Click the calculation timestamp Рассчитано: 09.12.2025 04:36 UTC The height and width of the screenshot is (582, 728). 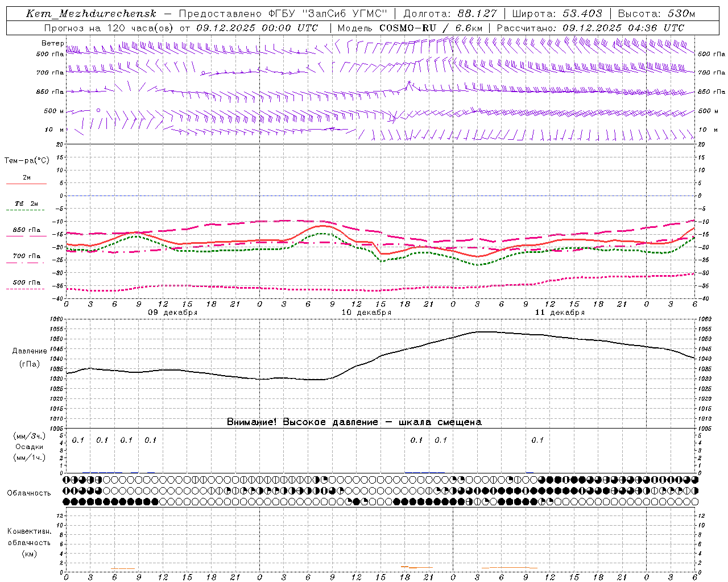pos(590,28)
